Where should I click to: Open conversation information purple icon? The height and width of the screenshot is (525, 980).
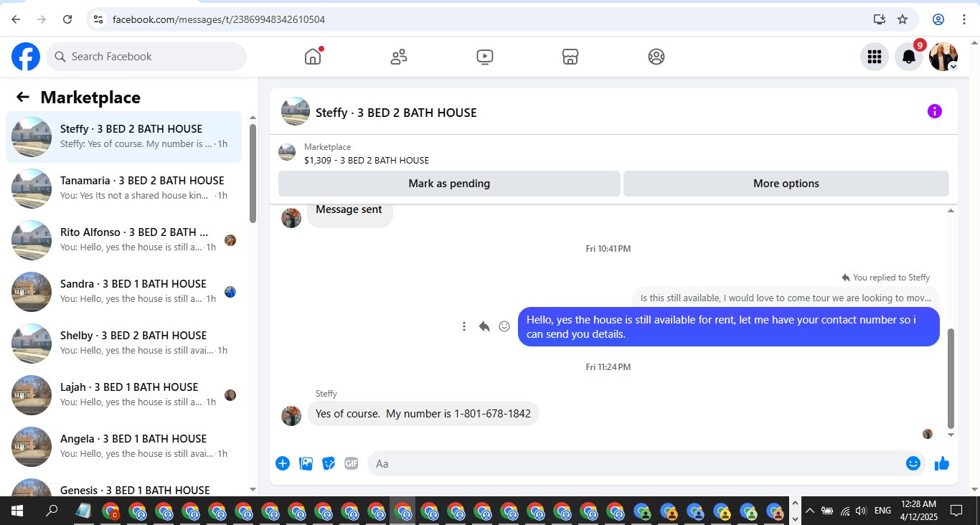934,111
